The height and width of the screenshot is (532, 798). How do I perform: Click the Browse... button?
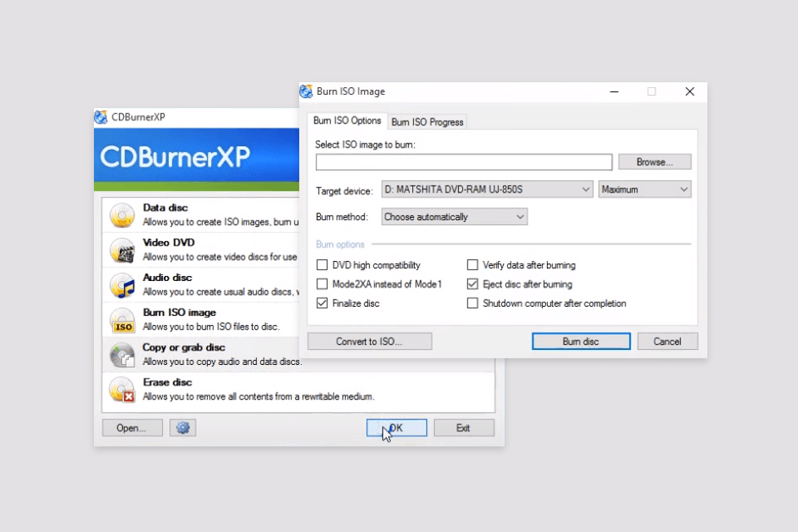coord(654,162)
